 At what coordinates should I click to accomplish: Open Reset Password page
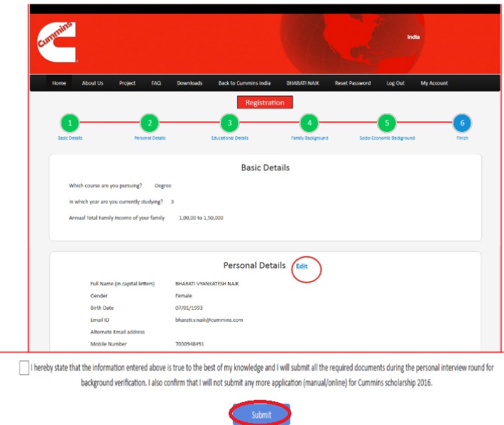click(x=353, y=83)
